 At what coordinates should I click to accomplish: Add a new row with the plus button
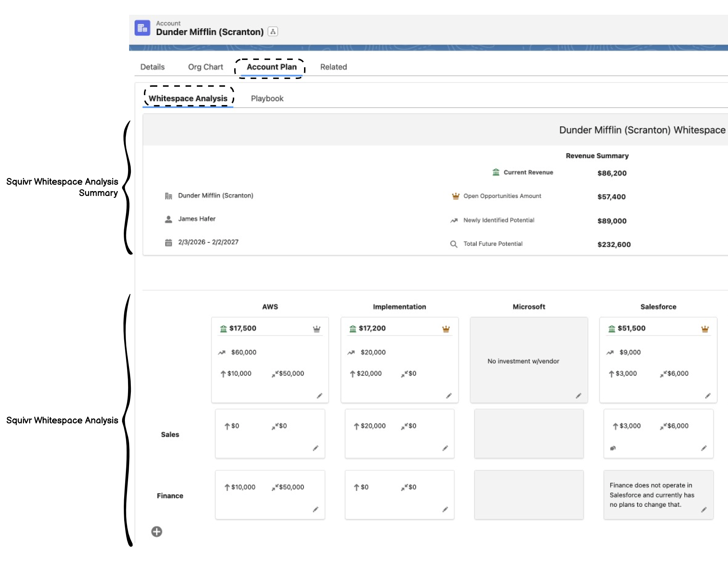point(157,532)
